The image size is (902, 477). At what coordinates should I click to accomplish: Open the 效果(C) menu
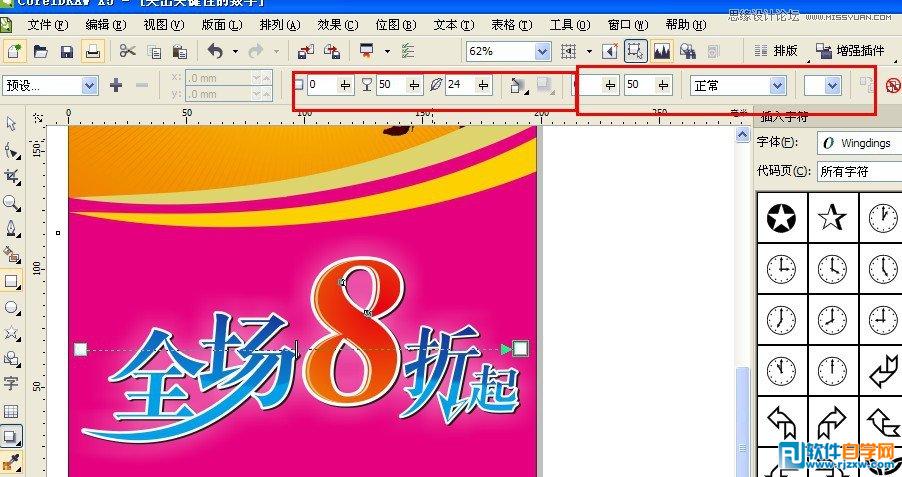point(338,25)
